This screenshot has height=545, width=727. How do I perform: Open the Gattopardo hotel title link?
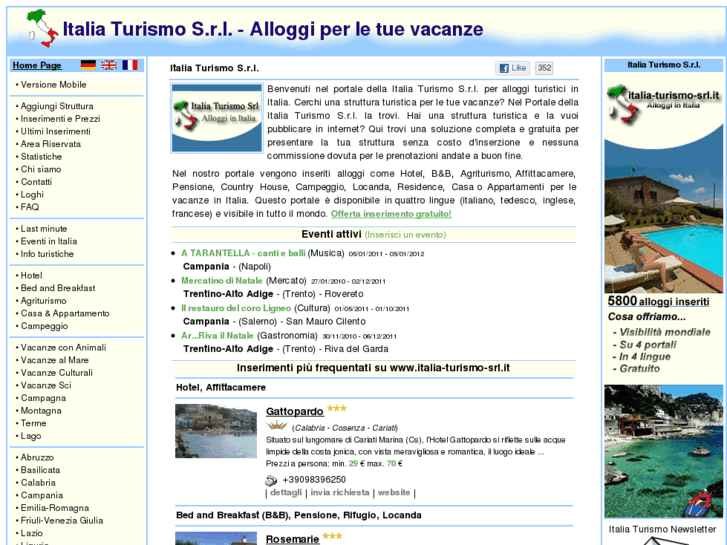pos(294,411)
